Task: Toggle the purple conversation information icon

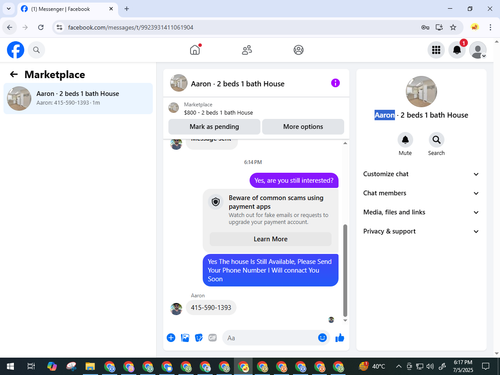Action: [335, 83]
